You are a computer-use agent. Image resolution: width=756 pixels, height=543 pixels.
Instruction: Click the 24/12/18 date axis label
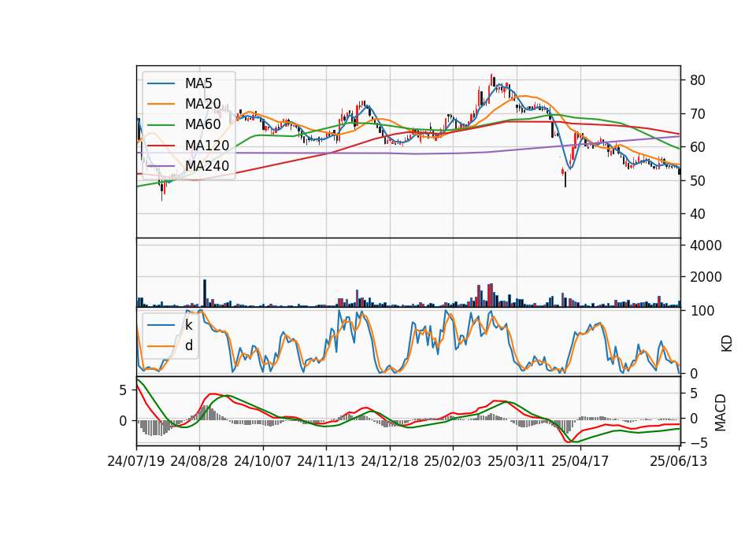(390, 462)
